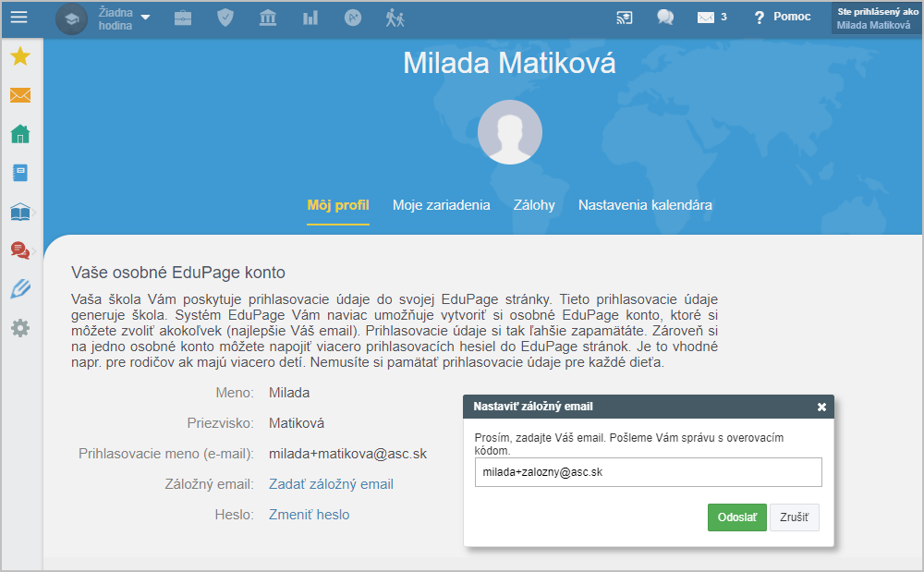Click the Zrušiť button
The width and height of the screenshot is (924, 572).
click(x=795, y=517)
